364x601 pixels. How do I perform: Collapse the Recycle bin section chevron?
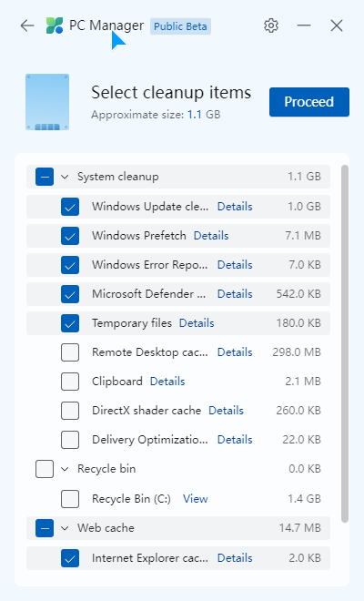[65, 469]
